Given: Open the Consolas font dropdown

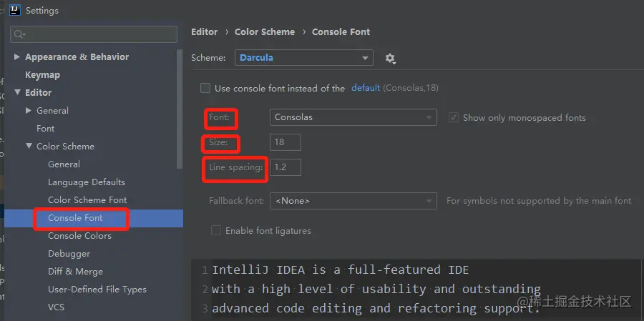Looking at the screenshot, I should click(353, 117).
